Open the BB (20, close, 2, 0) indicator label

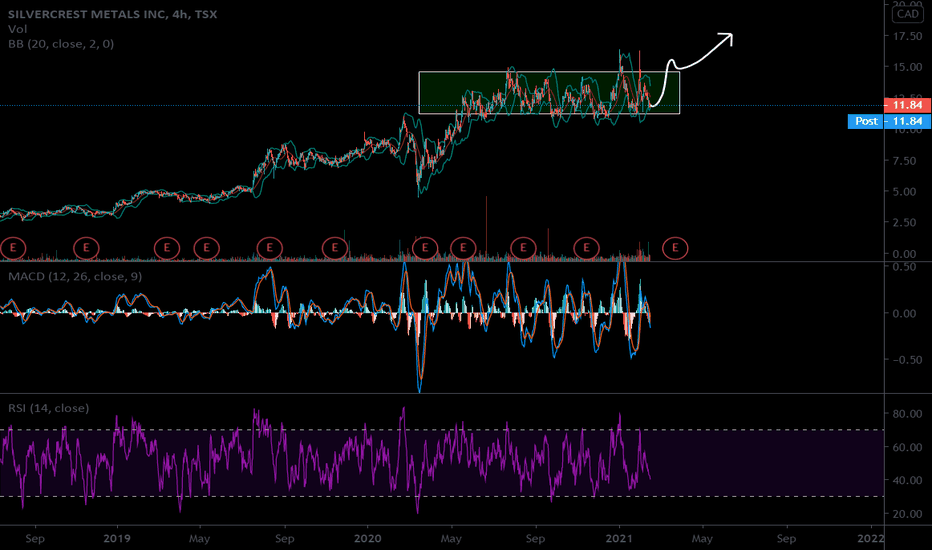[61, 43]
